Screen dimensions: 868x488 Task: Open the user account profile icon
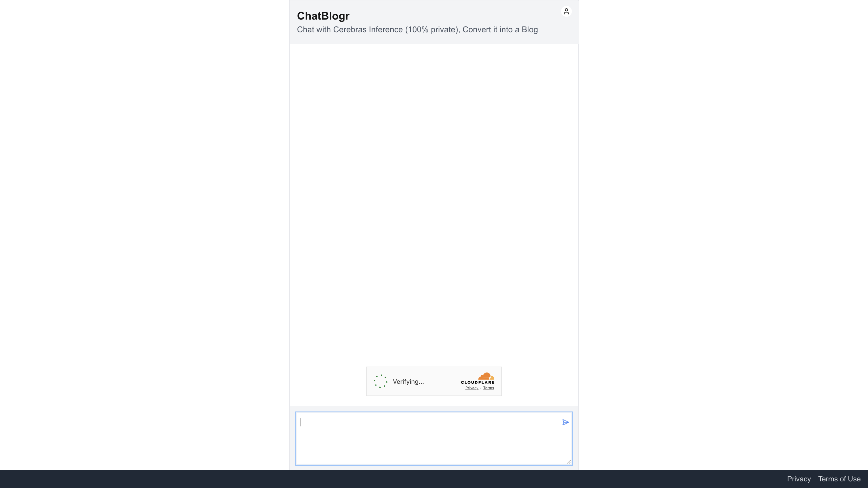[x=566, y=11]
